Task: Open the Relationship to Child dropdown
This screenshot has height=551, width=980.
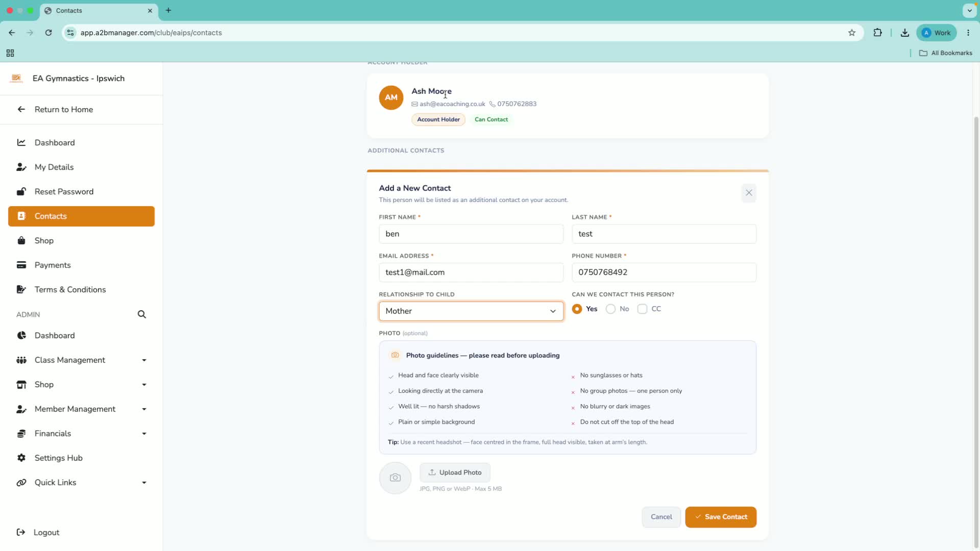Action: (471, 311)
